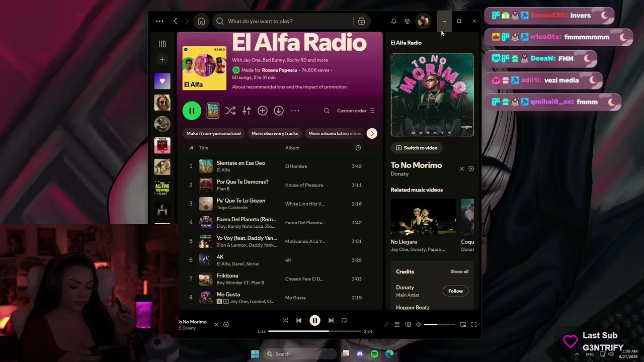Screen dimensions: 644x362
Task: Sort by the Album column header
Action: point(292,148)
